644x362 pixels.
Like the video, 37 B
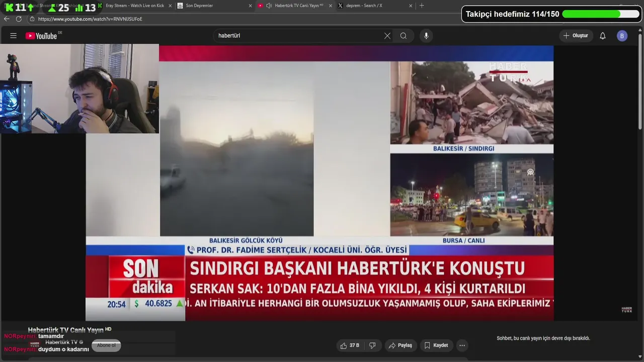(x=350, y=345)
